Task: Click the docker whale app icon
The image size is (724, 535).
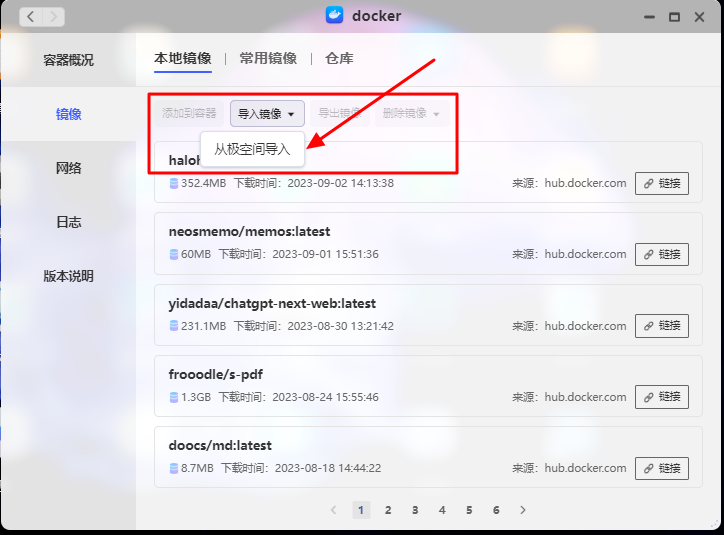Action: (x=334, y=15)
